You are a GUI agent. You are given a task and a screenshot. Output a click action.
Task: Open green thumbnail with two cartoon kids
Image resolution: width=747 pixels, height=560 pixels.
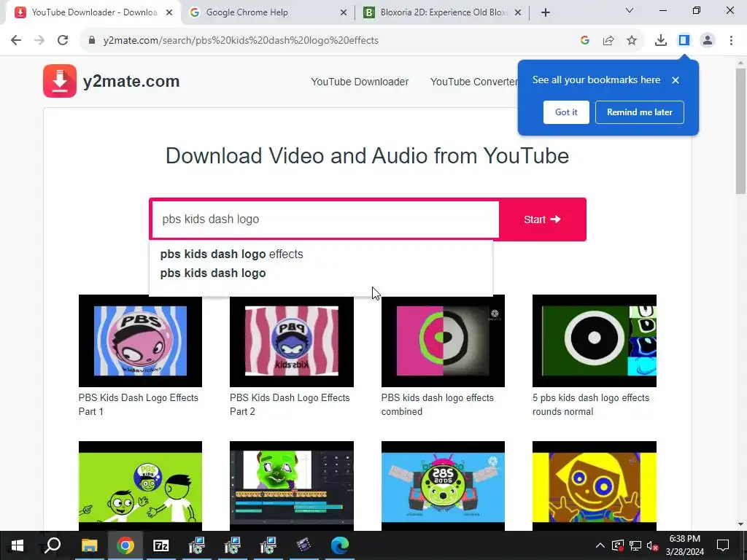tap(140, 486)
